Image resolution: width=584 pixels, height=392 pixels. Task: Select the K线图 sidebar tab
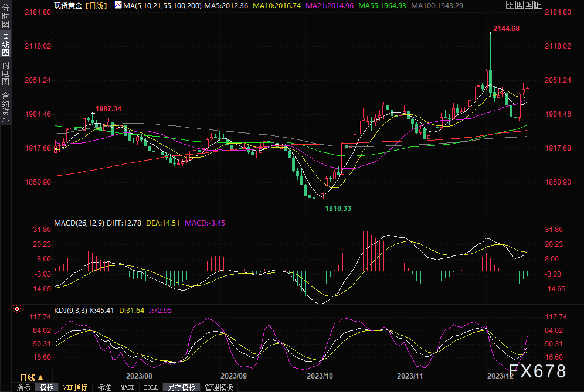point(5,45)
